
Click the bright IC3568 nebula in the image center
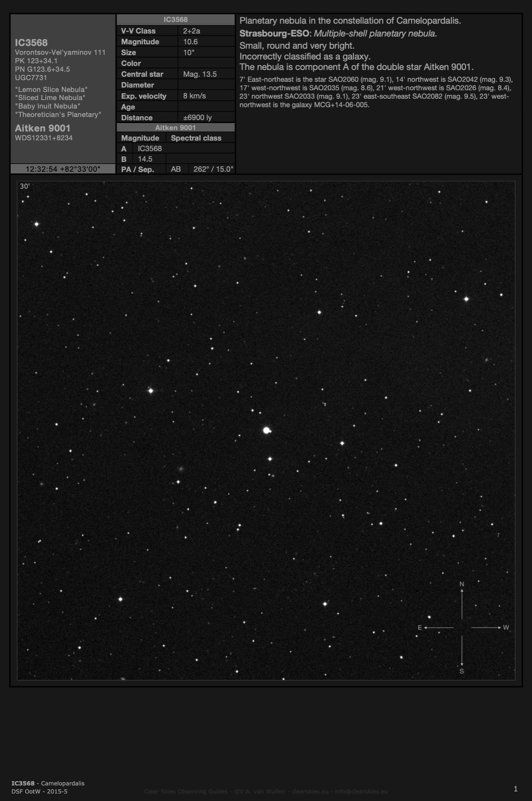266,430
